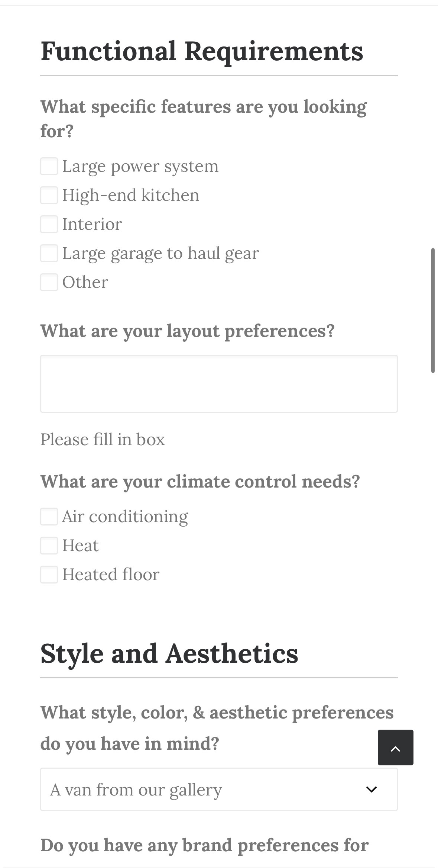Check the Other features checkbox
The width and height of the screenshot is (438, 868).
(49, 282)
